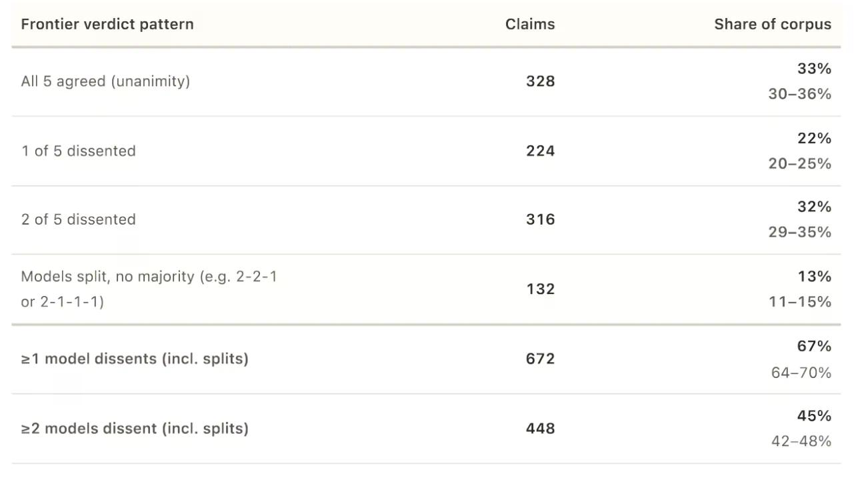Click the 132 claims value
868x484 pixels.
pyautogui.click(x=540, y=289)
